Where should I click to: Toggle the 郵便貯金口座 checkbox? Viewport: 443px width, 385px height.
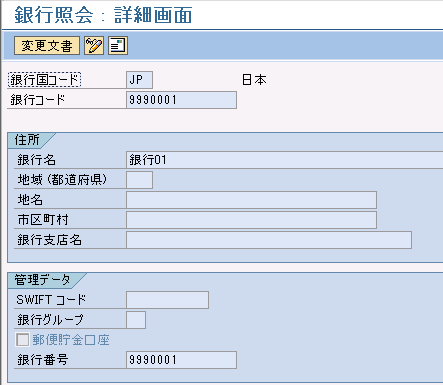23,340
